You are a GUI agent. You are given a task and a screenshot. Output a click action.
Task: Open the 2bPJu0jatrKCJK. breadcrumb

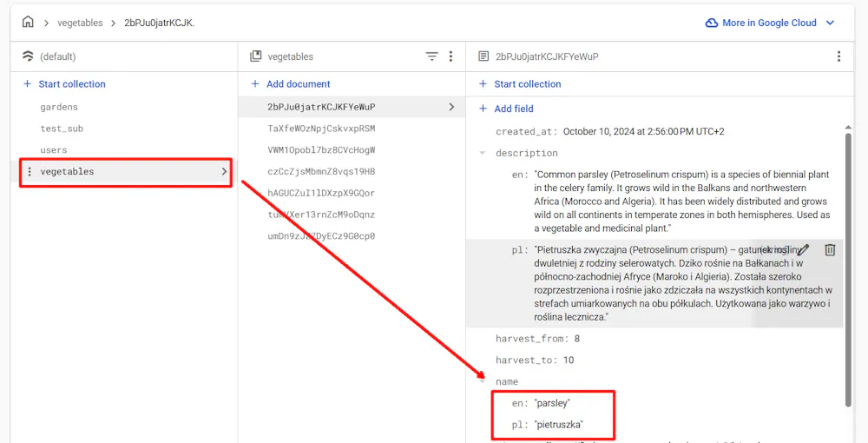tap(160, 23)
